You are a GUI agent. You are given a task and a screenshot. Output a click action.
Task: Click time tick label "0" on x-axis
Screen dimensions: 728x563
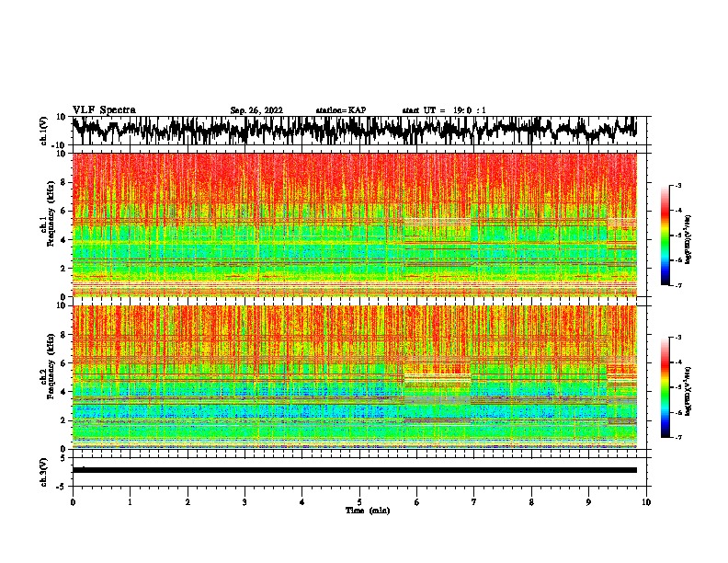(73, 502)
